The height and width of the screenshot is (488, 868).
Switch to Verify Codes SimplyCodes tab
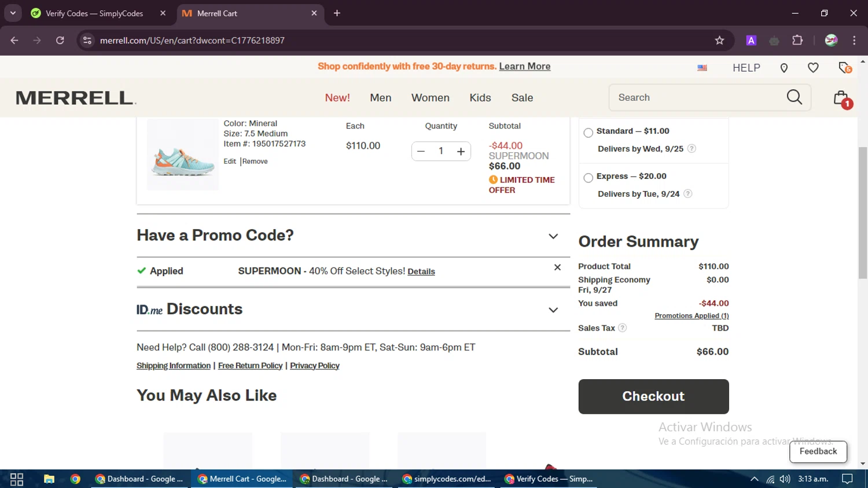point(94,13)
